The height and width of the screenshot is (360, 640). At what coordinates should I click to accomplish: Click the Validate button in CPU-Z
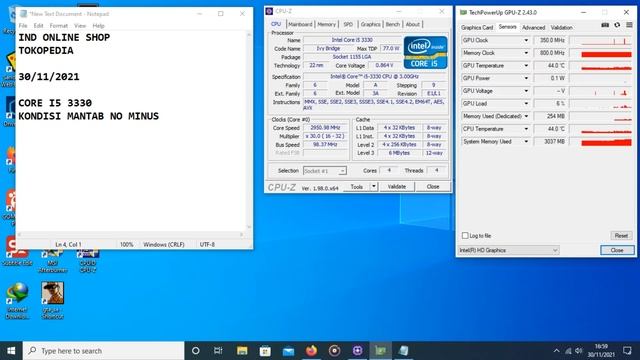[x=397, y=187]
